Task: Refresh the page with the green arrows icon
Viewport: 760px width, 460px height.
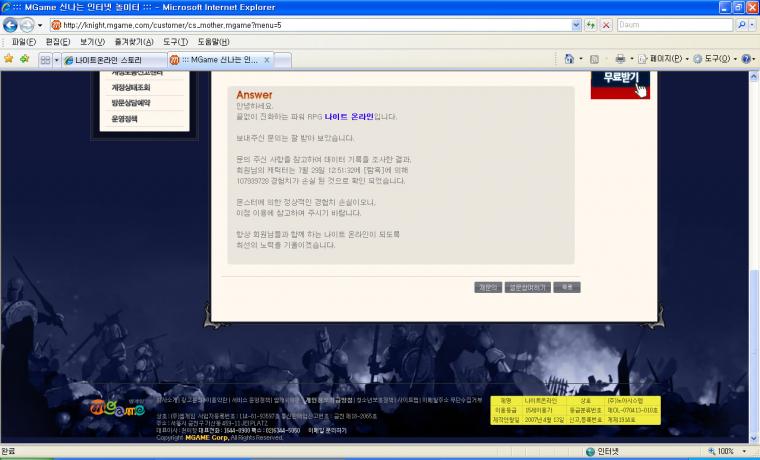Action: [x=590, y=25]
